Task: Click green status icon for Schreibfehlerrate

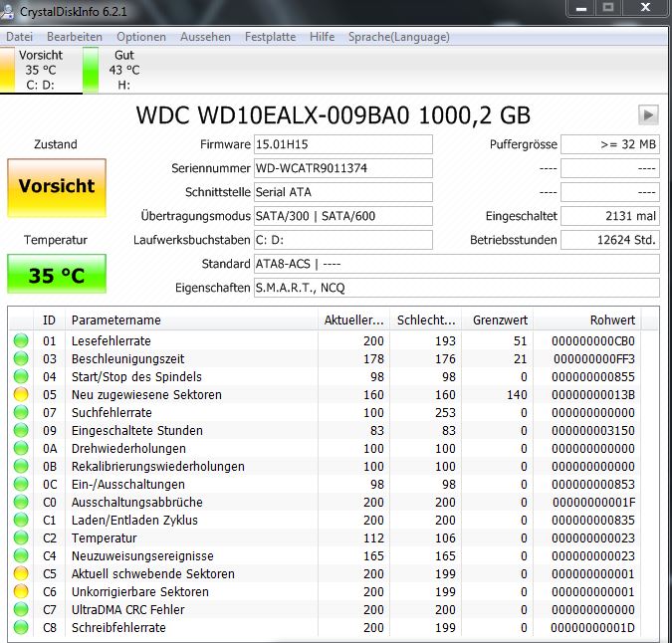Action: point(21,628)
